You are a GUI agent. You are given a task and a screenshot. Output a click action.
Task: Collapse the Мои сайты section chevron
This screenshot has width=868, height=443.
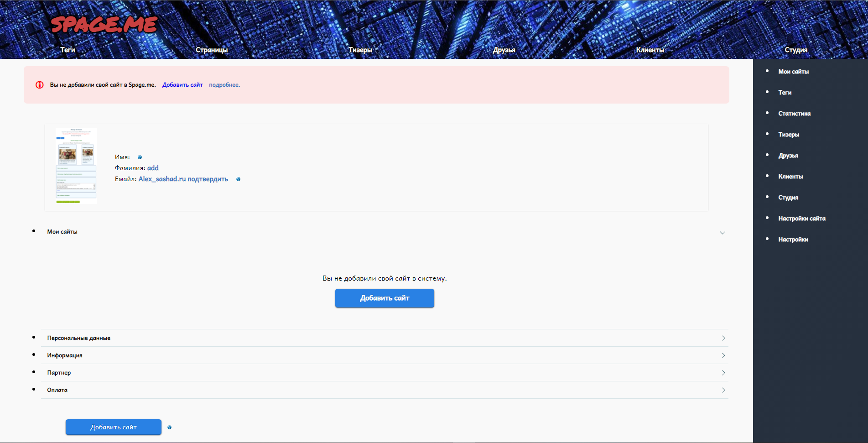(722, 233)
